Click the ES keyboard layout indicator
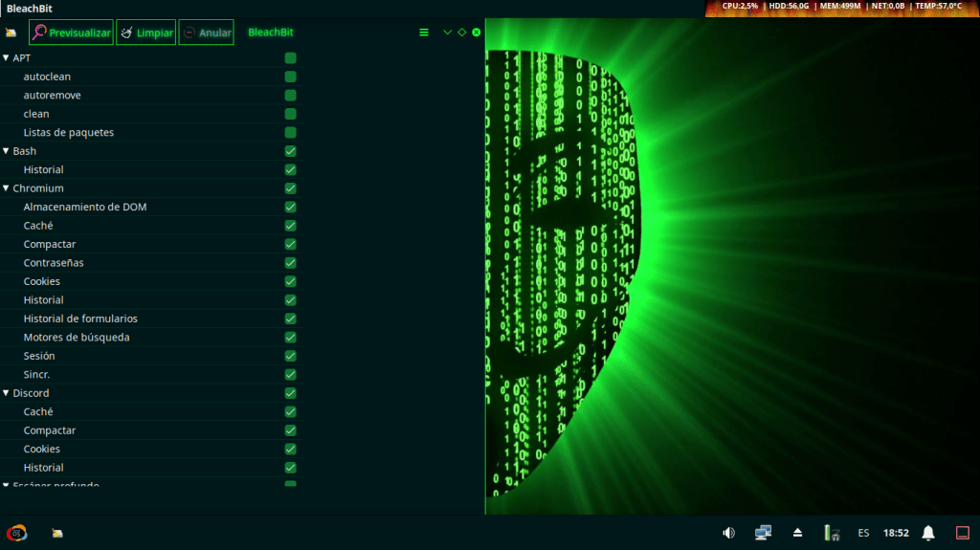The image size is (980, 550). pyautogui.click(x=863, y=533)
